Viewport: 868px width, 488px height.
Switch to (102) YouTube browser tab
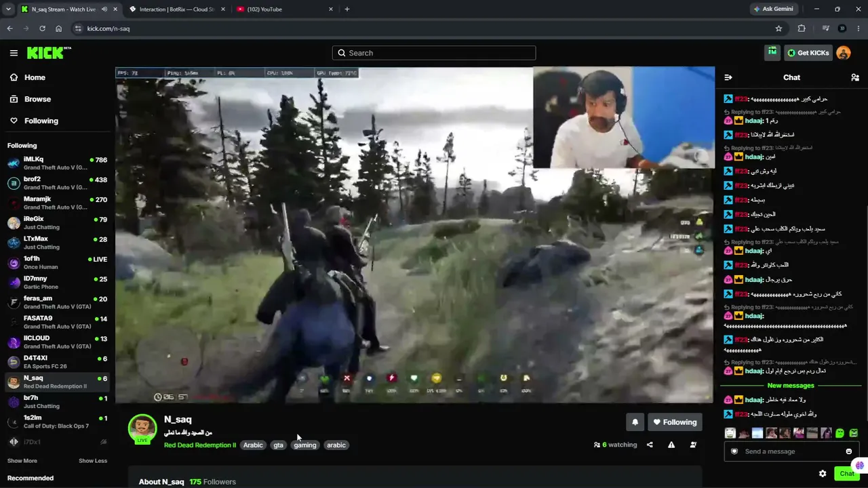coord(285,9)
